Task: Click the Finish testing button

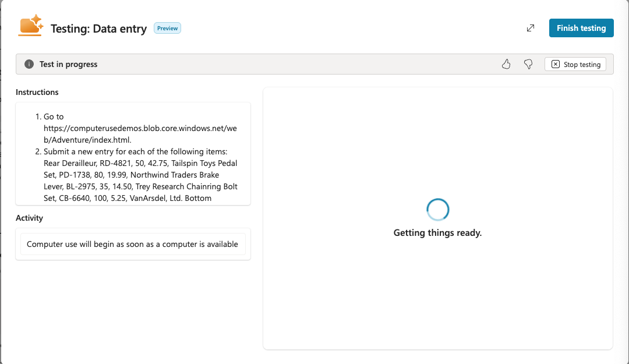Action: 581,28
